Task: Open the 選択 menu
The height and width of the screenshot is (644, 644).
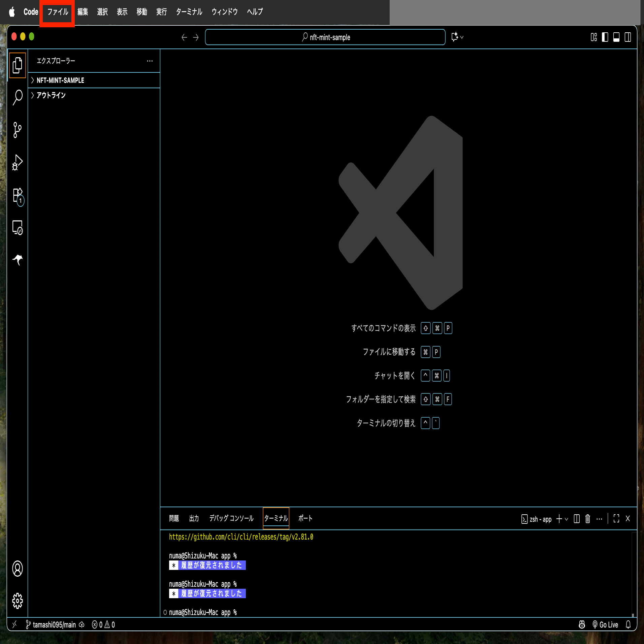Action: tap(102, 12)
